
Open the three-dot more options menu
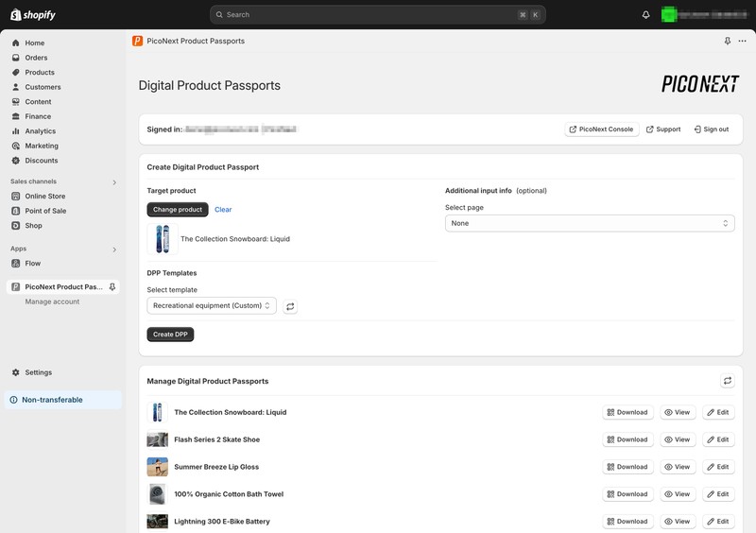coord(743,42)
